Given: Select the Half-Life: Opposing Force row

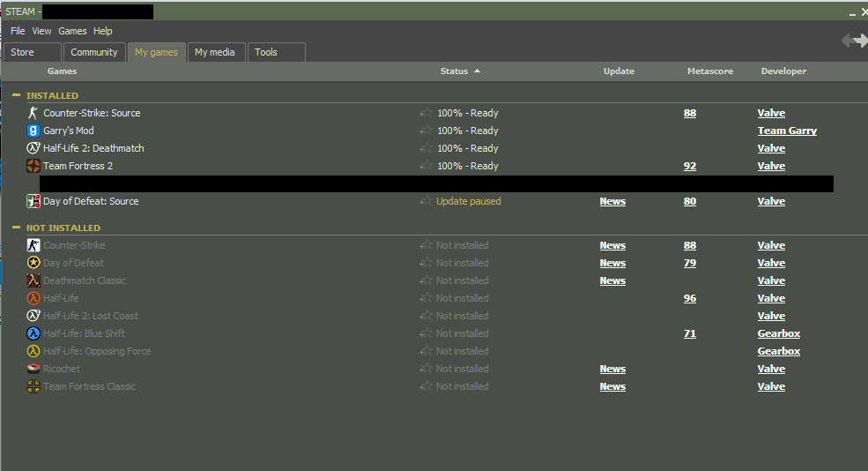Looking at the screenshot, I should click(x=434, y=351).
